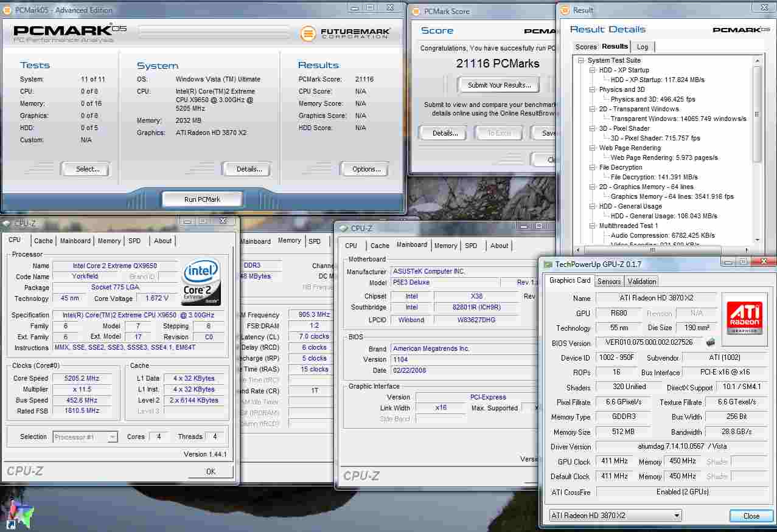Click the Chipset 'X38' value in CPU-Z
The width and height of the screenshot is (777, 532).
[476, 296]
